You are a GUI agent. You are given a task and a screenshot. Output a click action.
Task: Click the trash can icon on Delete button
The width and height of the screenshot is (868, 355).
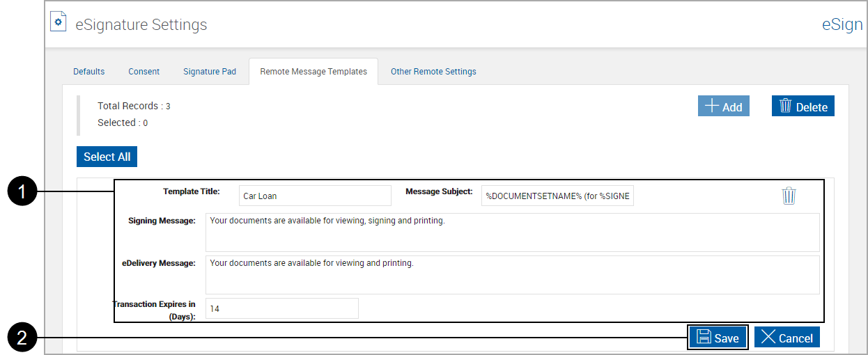coord(785,106)
